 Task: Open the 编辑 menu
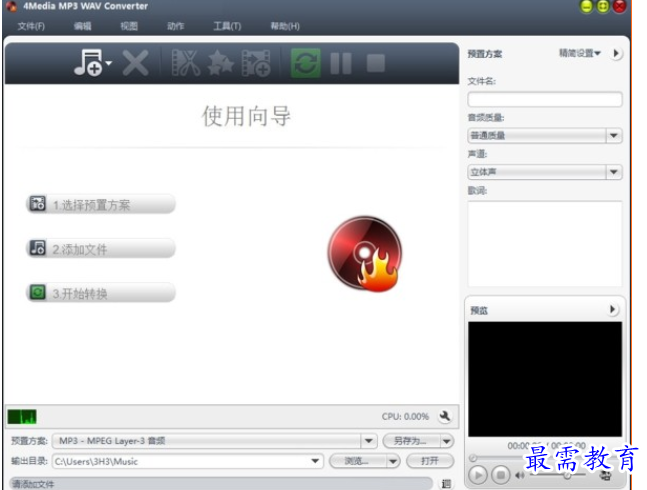[83, 26]
